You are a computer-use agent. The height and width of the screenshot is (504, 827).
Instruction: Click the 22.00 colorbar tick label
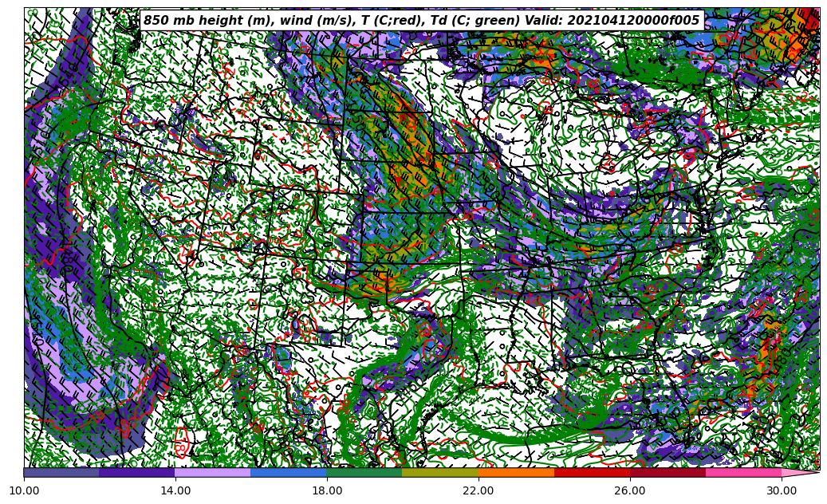478,491
